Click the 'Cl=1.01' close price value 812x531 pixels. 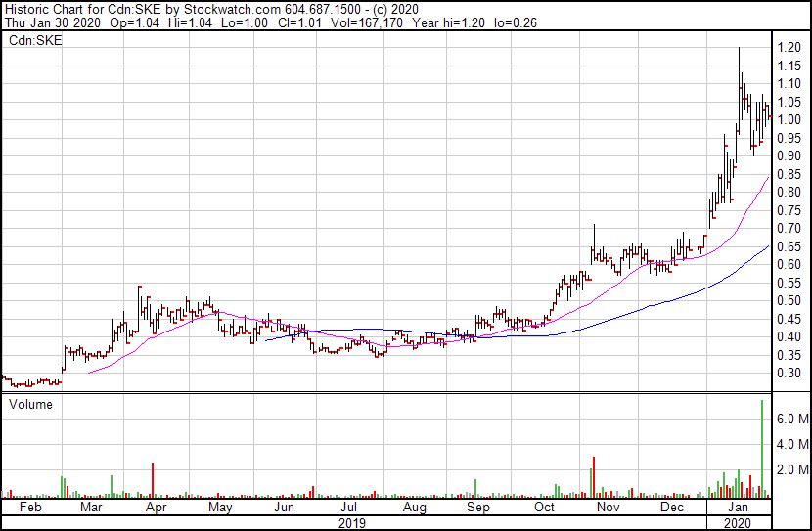(x=298, y=22)
